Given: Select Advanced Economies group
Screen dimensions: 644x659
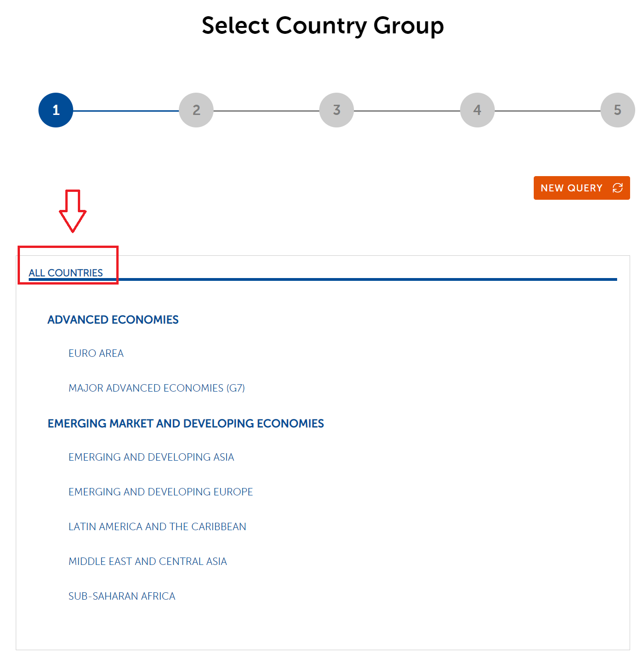Looking at the screenshot, I should click(x=113, y=320).
